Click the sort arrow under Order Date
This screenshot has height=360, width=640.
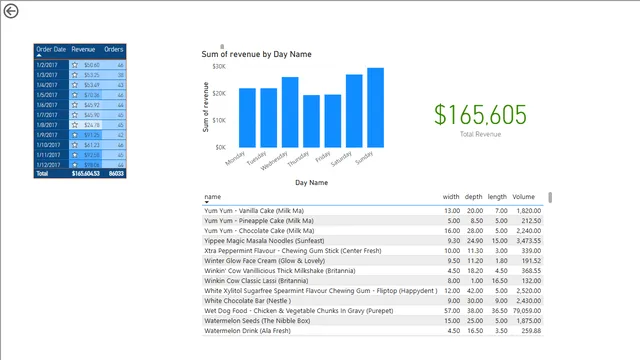click(x=39, y=55)
